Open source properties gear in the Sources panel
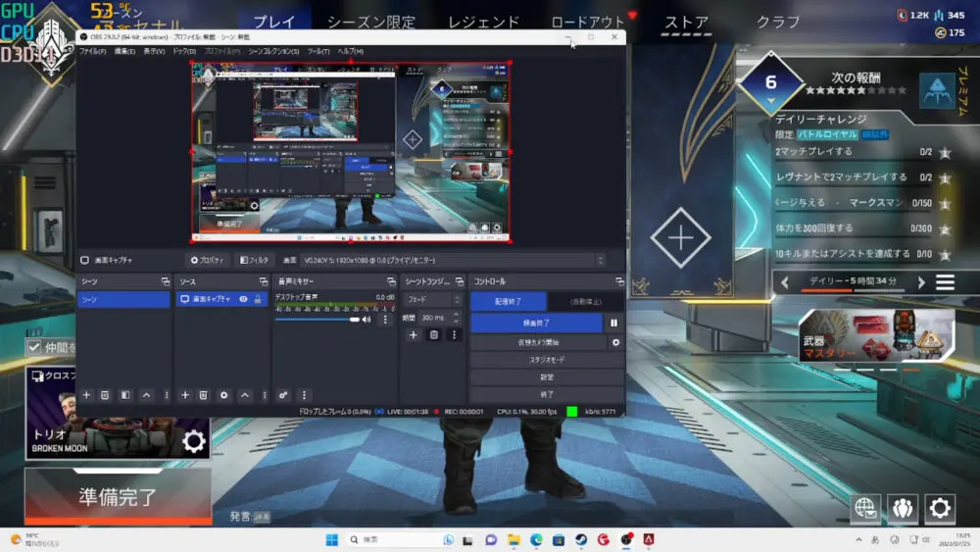The image size is (980, 552). point(224,395)
